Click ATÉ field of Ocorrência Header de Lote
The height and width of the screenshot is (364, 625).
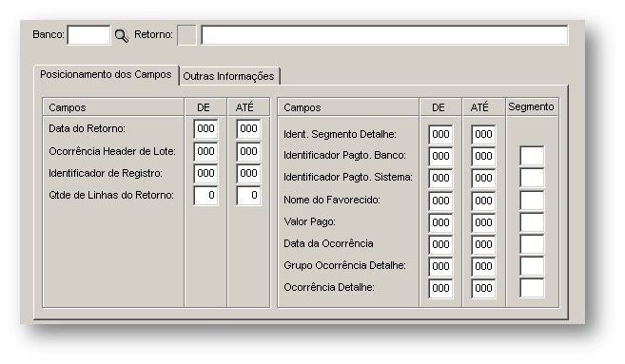pos(248,152)
